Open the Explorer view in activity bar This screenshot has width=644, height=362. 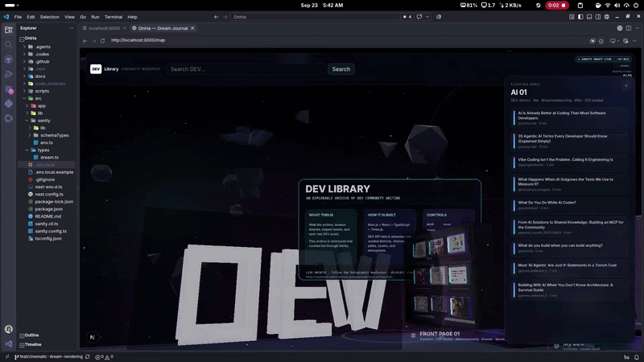(x=9, y=30)
